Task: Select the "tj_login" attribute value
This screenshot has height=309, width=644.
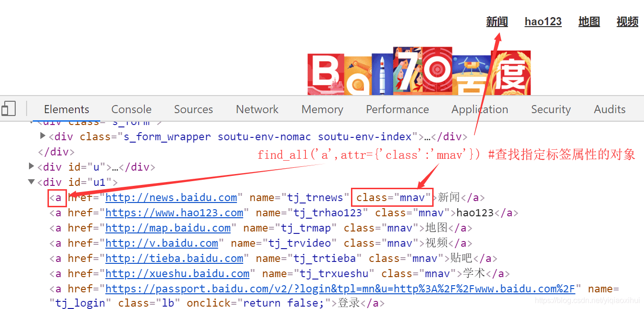Action: click(x=80, y=303)
